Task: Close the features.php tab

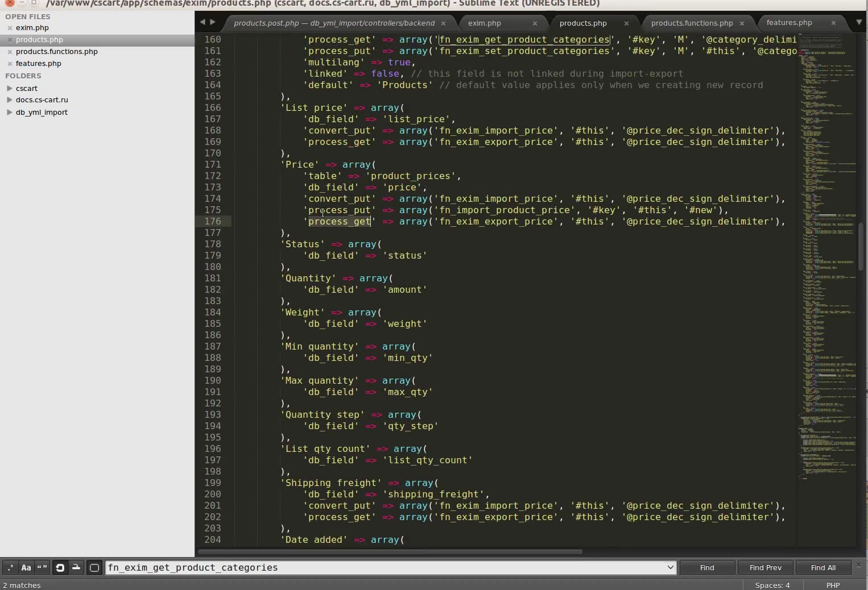Action: click(x=833, y=23)
